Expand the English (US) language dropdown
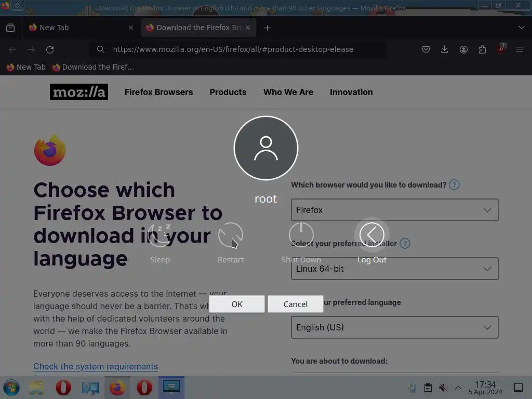 [395, 327]
